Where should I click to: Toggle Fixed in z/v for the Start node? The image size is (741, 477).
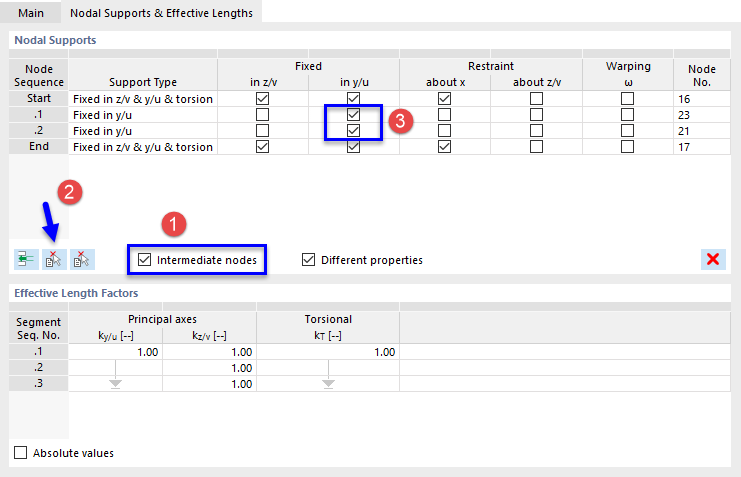pos(263,99)
